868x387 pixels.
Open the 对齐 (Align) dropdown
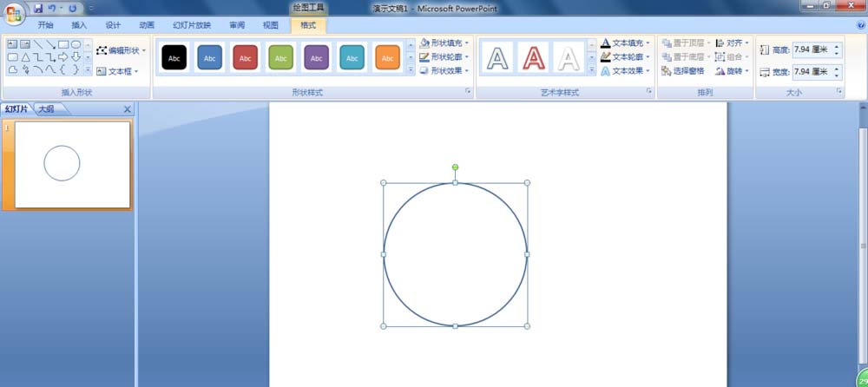(732, 43)
